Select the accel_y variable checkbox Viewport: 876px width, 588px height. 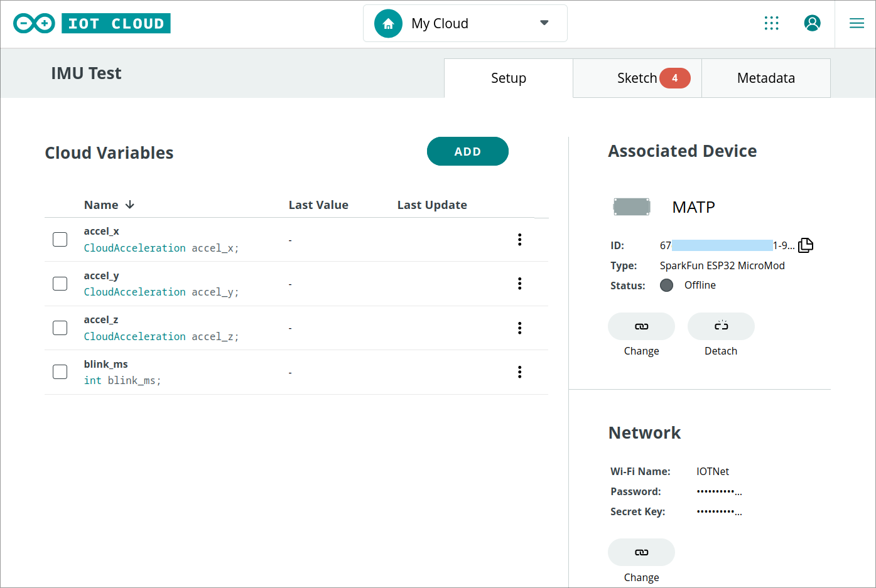(x=60, y=283)
